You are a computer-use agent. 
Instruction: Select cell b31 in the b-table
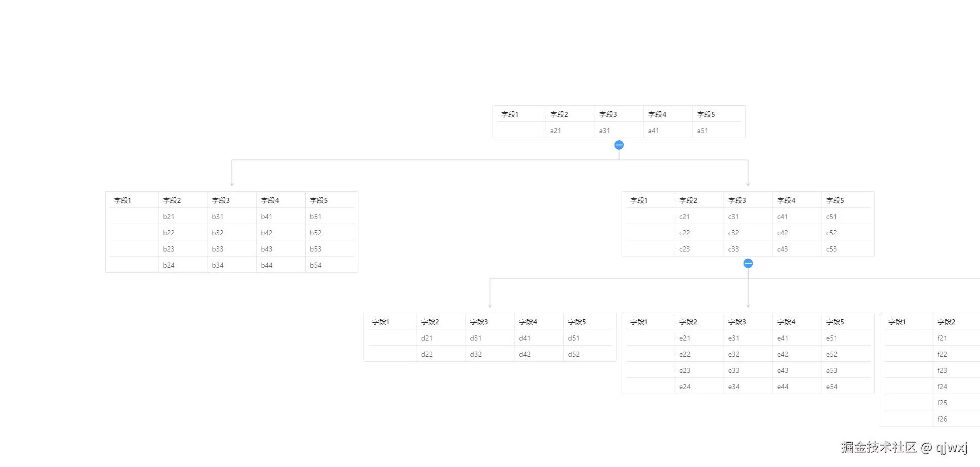click(217, 216)
